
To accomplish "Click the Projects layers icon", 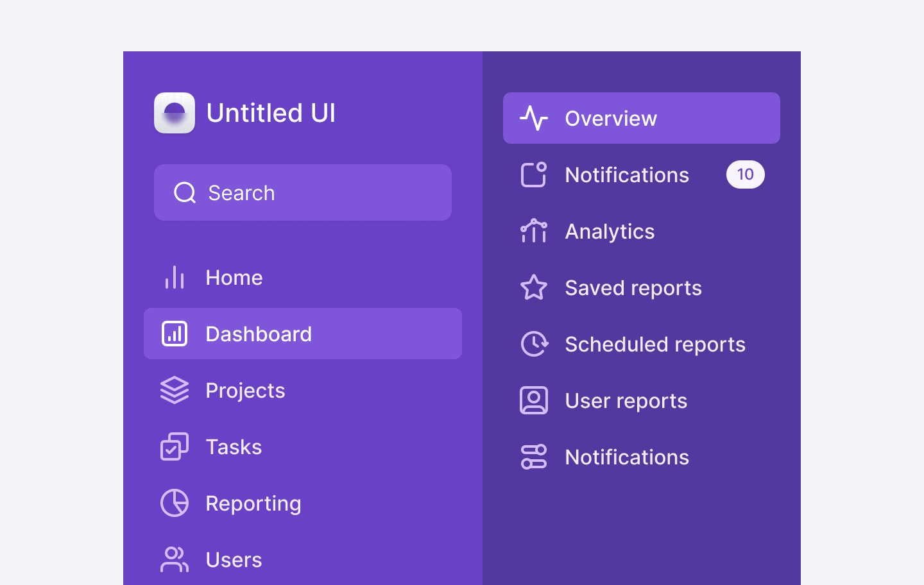I will [x=173, y=390].
